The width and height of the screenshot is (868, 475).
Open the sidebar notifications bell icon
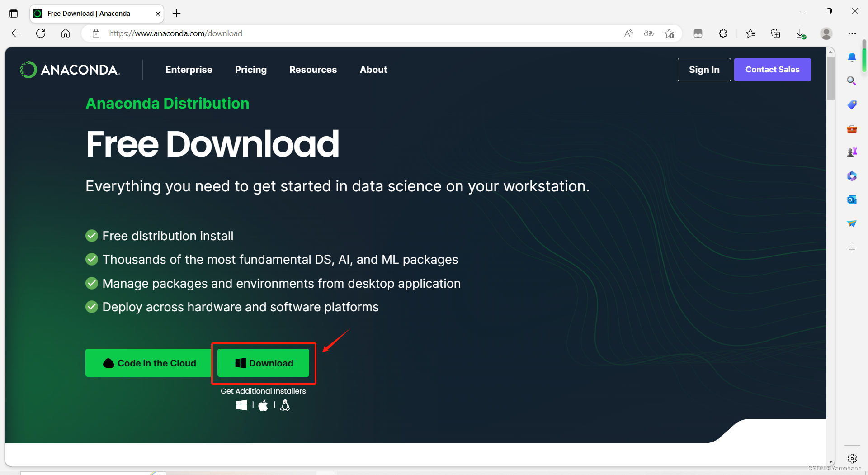[852, 57]
